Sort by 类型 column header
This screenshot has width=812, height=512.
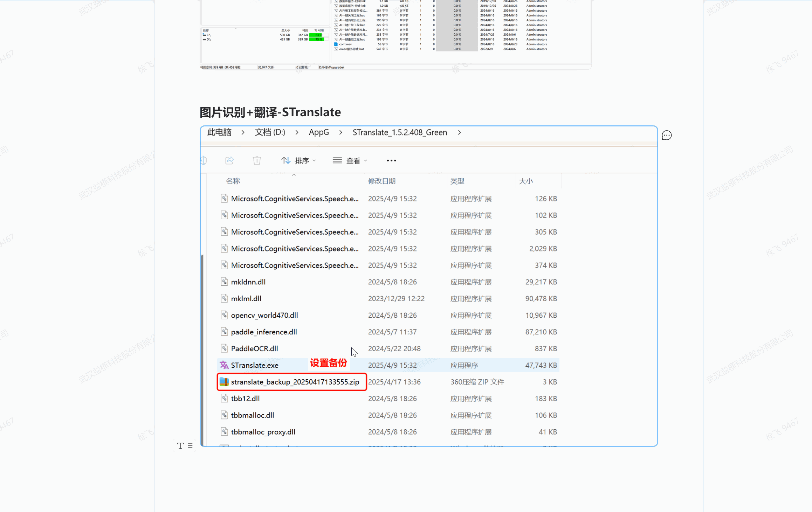pyautogui.click(x=457, y=181)
